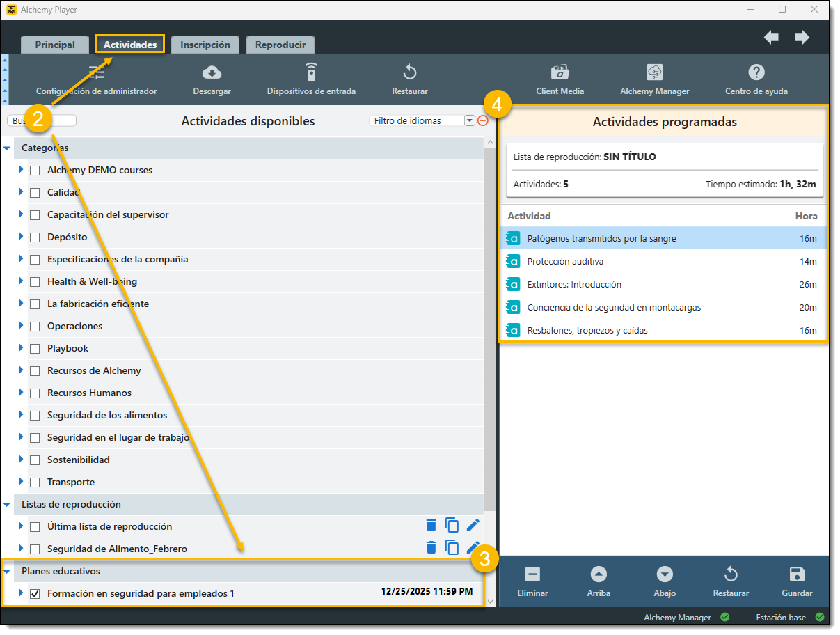Image resolution: width=840 pixels, height=635 pixels.
Task: Collapse the Listas de reproducción section
Action: 7,504
